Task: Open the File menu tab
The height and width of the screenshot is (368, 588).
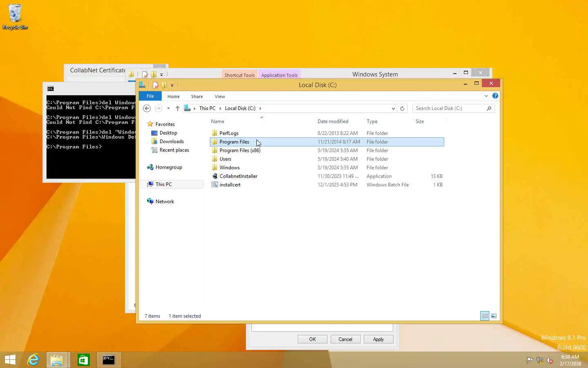Action: click(x=150, y=96)
